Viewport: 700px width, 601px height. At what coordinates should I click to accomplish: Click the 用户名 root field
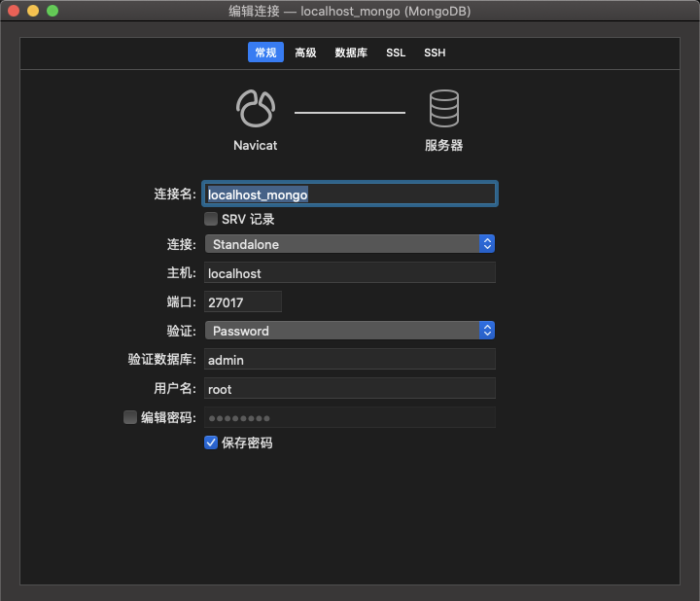click(x=350, y=388)
